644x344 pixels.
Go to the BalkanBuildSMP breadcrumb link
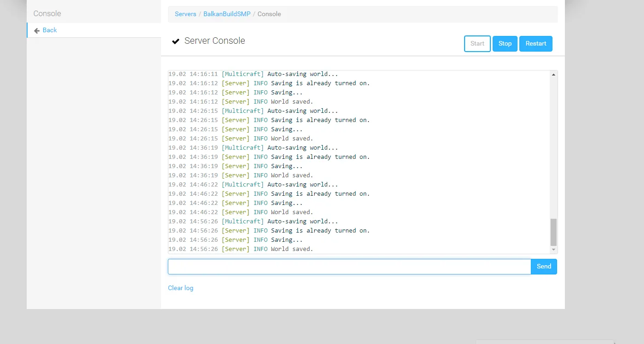point(227,14)
